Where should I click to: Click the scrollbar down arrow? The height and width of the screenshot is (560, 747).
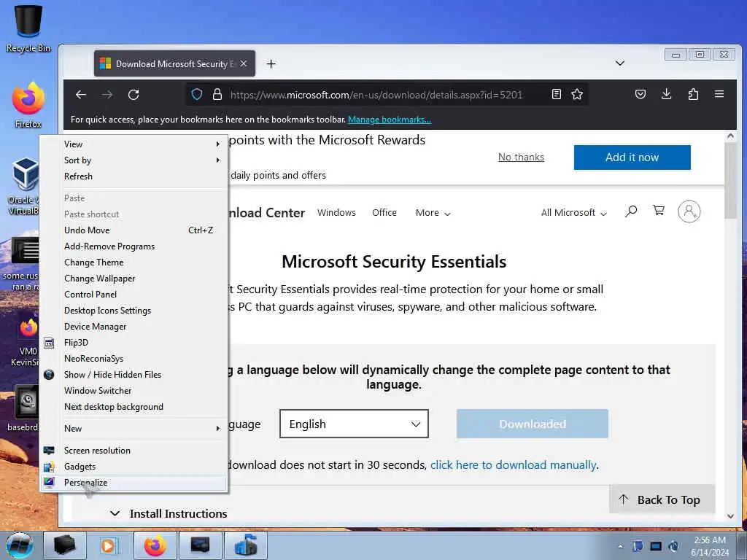point(730,516)
